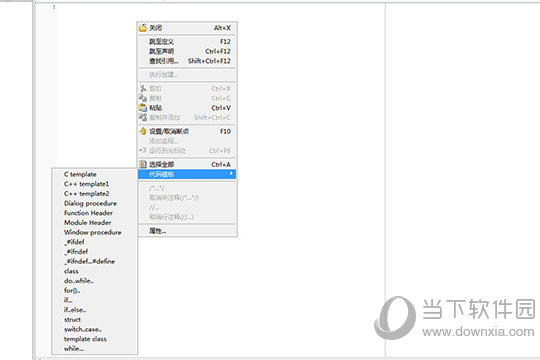Viewport: 540px width, 360px height.
Task: Insert Function Header template
Action: tap(95, 213)
